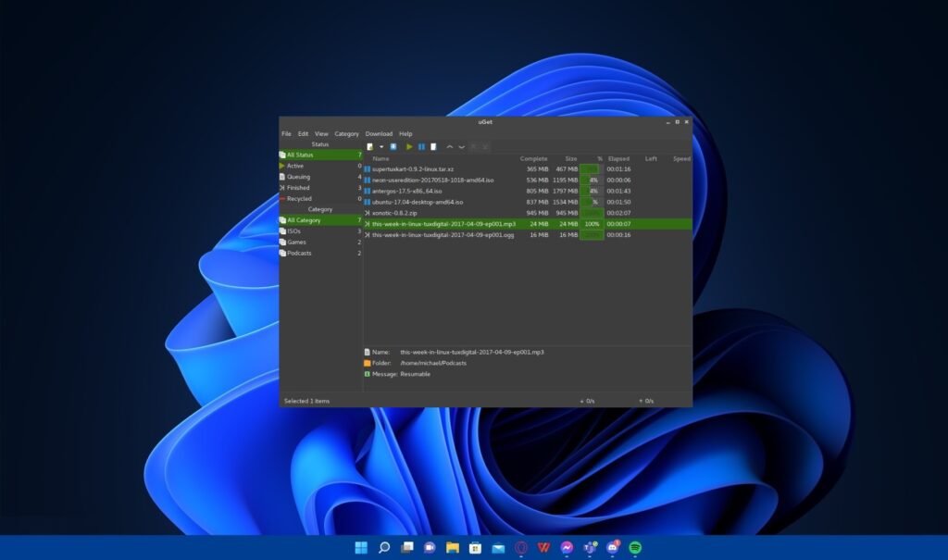Click the upload speed indicator in status bar

point(645,401)
